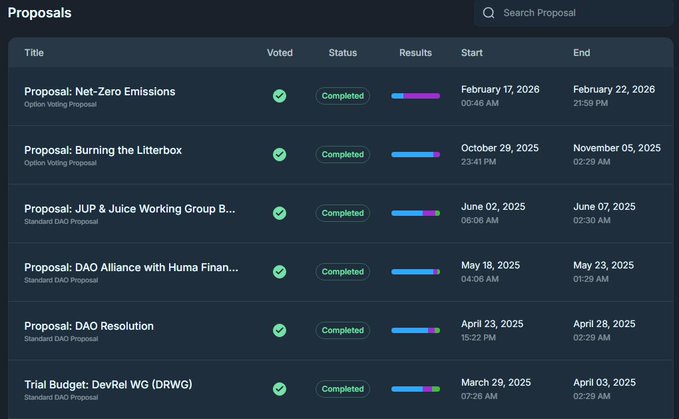Click start date February 17, 2026
Image resolution: width=679 pixels, height=419 pixels.
point(500,90)
